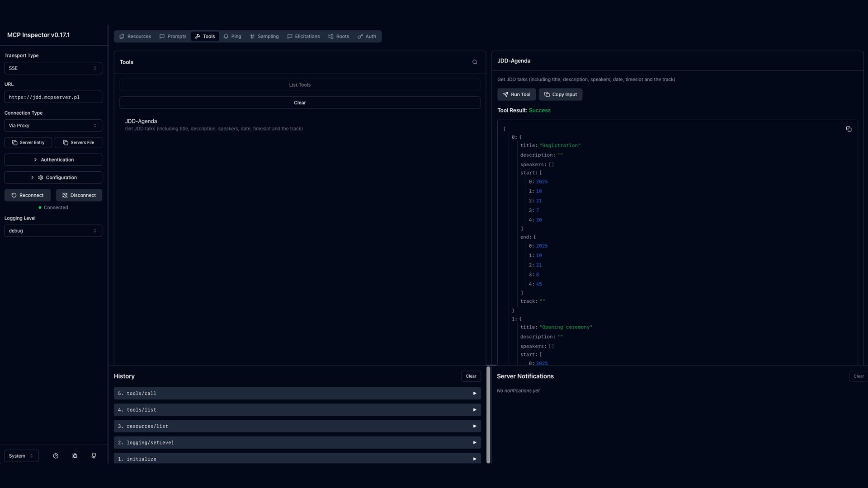868x488 pixels.
Task: Click the bug debugging icon
Action: [x=75, y=456]
